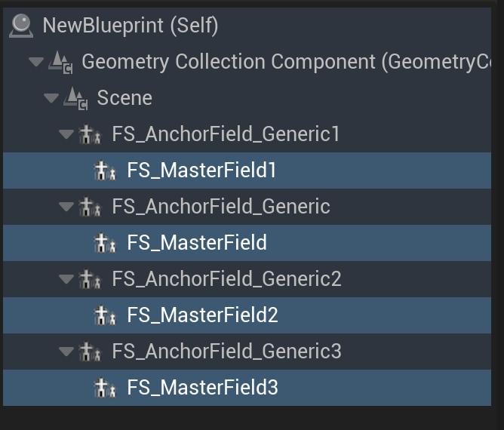504x430 pixels.
Task: Click the FS_MasterField actor icon
Action: (105, 243)
